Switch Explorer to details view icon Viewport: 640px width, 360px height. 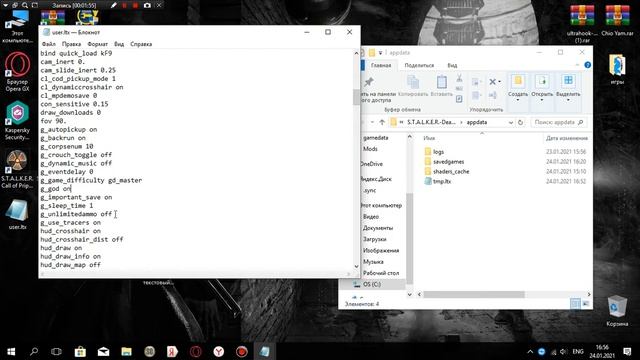[575, 303]
